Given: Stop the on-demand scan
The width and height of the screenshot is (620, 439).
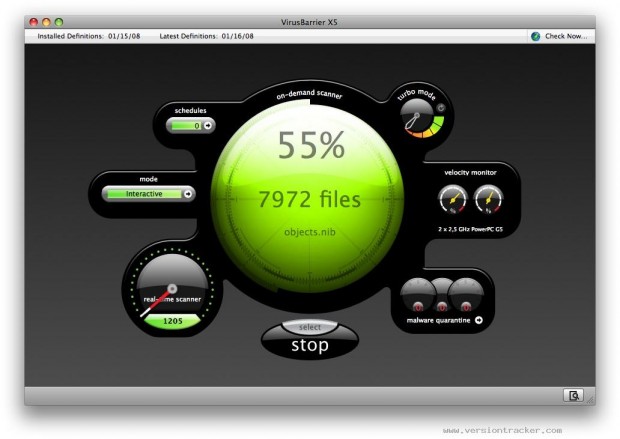Looking at the screenshot, I should [x=310, y=345].
